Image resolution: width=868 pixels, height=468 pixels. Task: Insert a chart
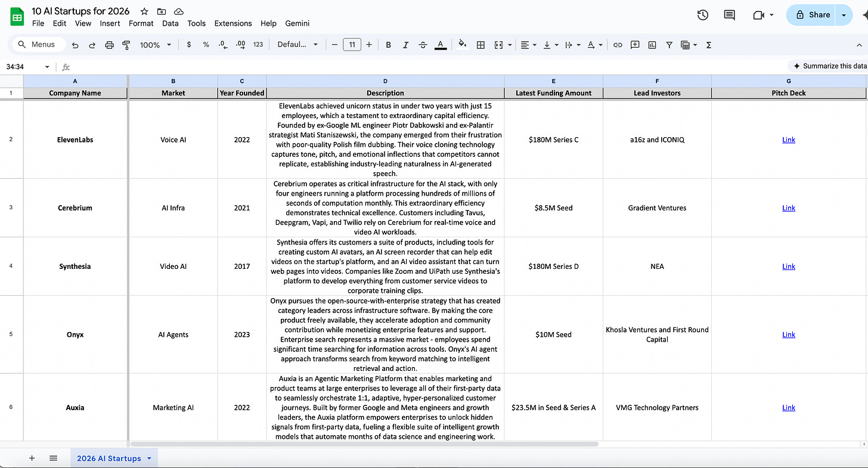pyautogui.click(x=652, y=45)
